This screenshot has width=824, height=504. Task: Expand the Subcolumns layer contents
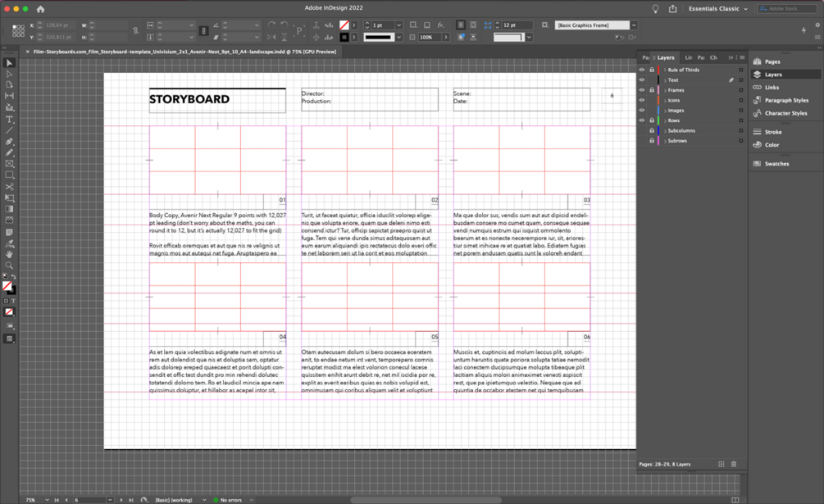click(665, 131)
